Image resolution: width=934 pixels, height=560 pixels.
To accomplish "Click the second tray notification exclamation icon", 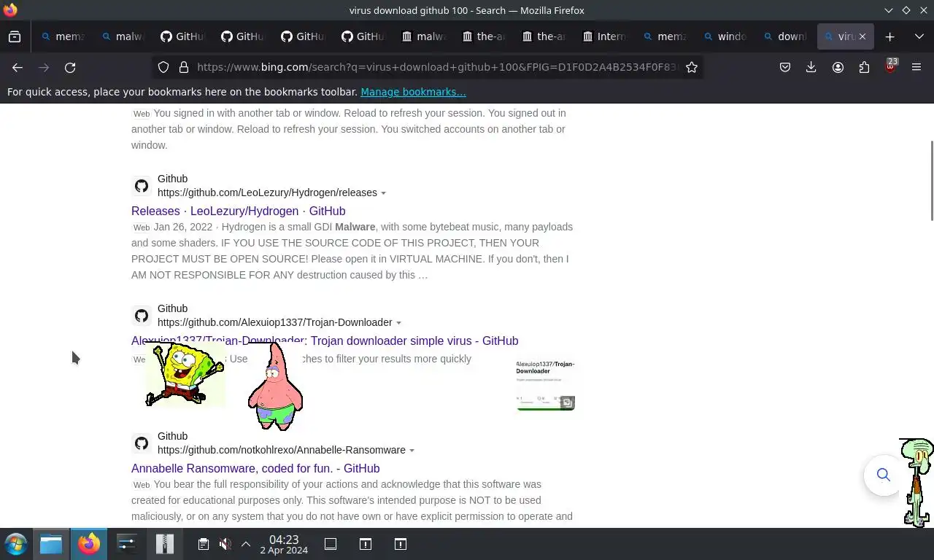I will 401,544.
